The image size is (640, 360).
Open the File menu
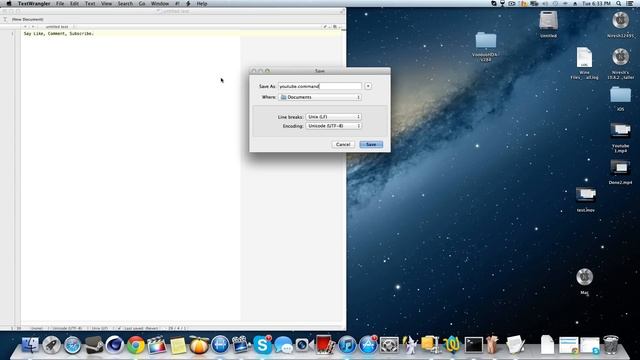[60, 4]
